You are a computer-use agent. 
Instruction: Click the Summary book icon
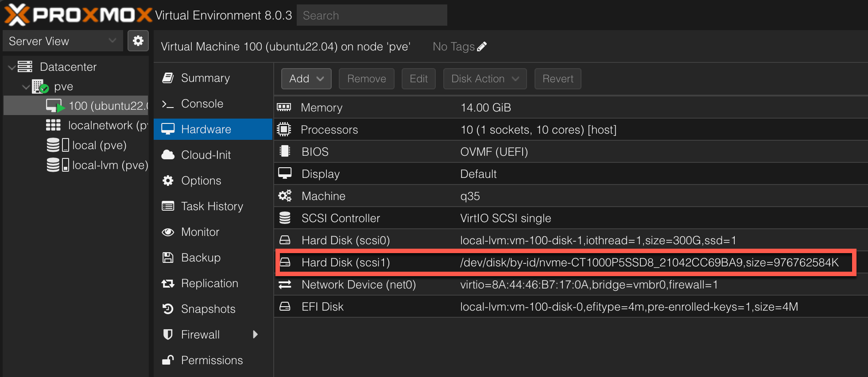[168, 78]
